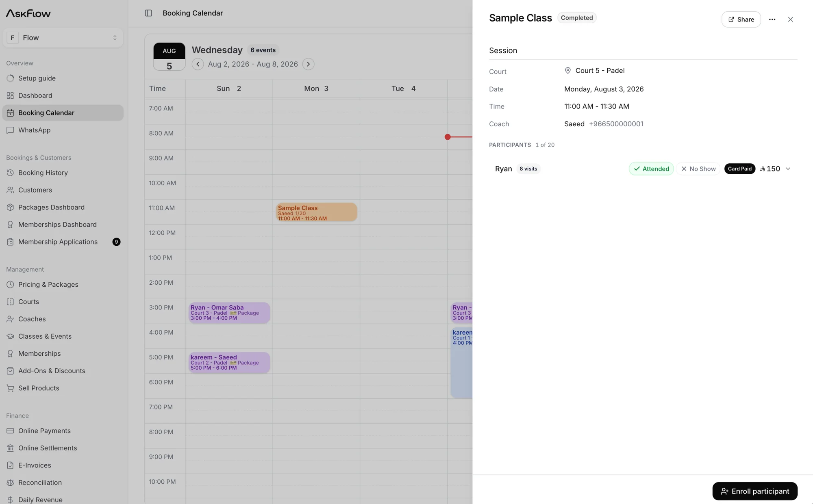This screenshot has width=813, height=504.
Task: Go to next week arrow
Action: 308,64
